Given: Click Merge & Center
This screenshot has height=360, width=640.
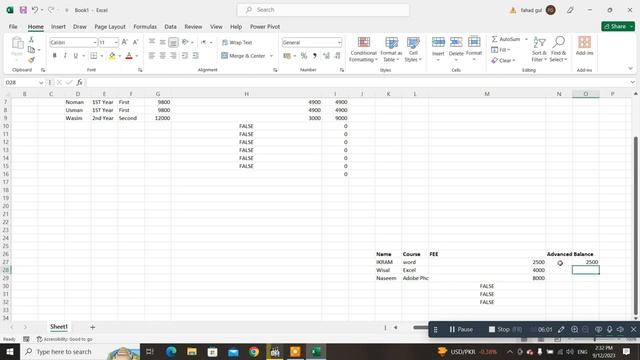Looking at the screenshot, I should click(x=243, y=56).
